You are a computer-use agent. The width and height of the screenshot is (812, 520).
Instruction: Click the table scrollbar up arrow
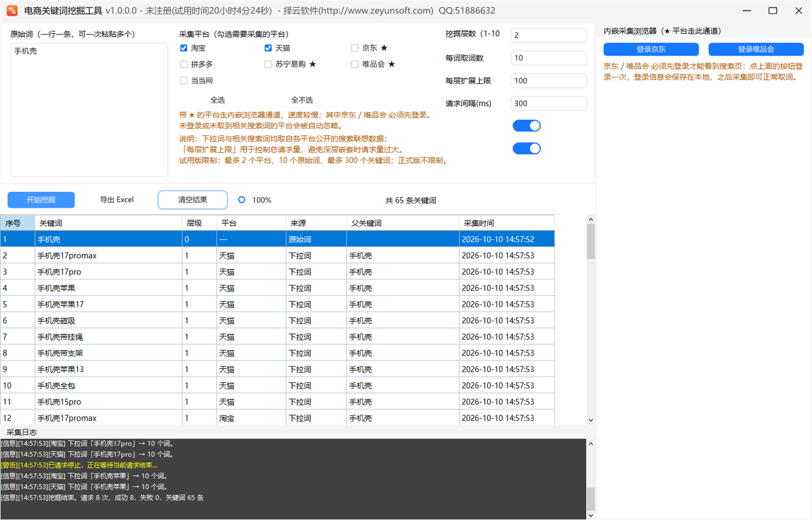click(591, 220)
